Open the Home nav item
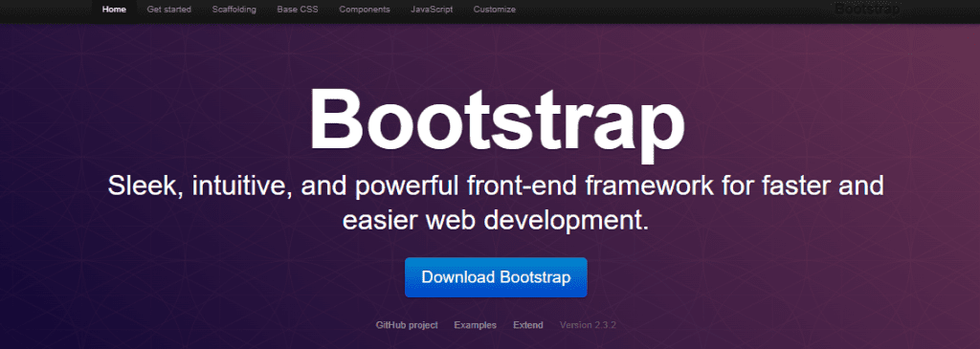This screenshot has width=980, height=349. pyautogui.click(x=114, y=10)
